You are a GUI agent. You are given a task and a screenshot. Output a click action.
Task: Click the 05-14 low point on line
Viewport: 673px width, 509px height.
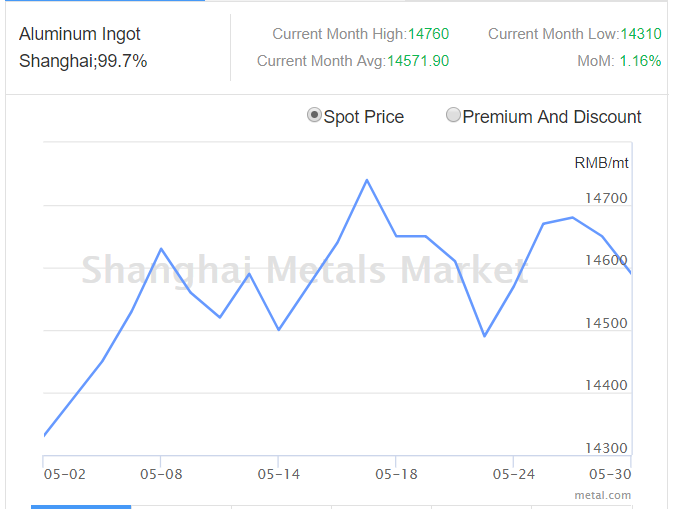[279, 330]
